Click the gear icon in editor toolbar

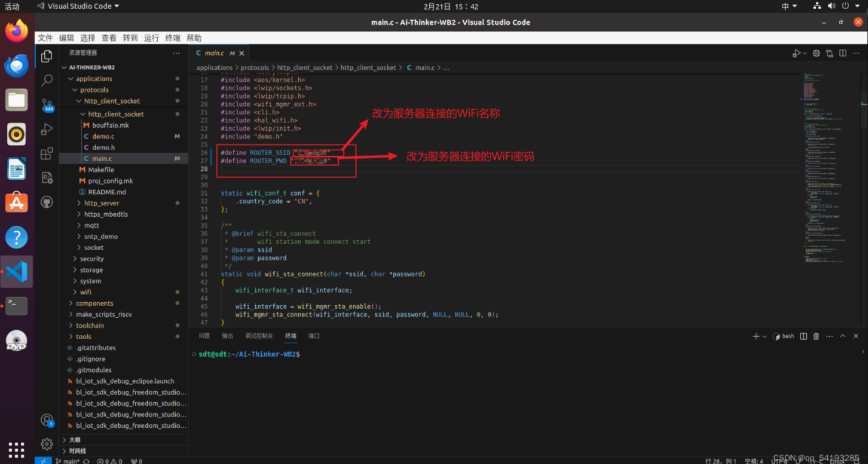[x=816, y=53]
